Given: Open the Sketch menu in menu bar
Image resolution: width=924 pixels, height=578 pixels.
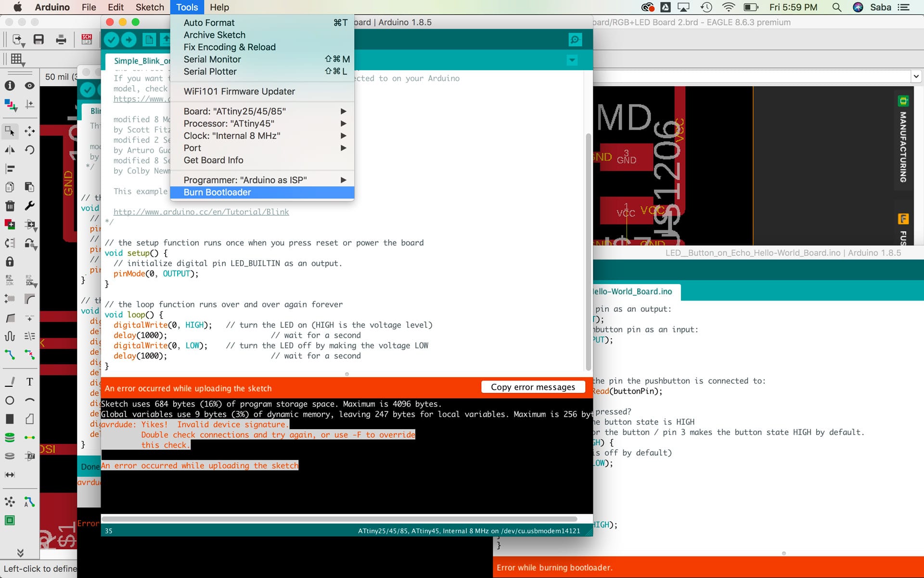Looking at the screenshot, I should pos(150,7).
